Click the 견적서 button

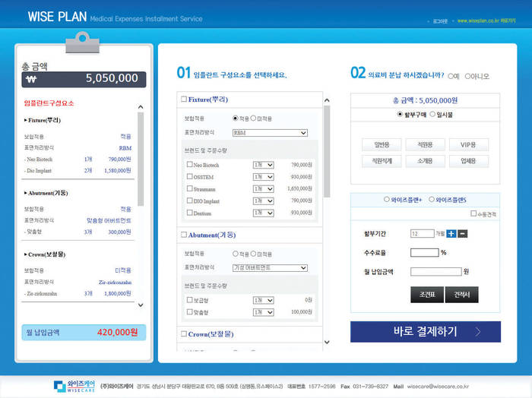click(461, 295)
